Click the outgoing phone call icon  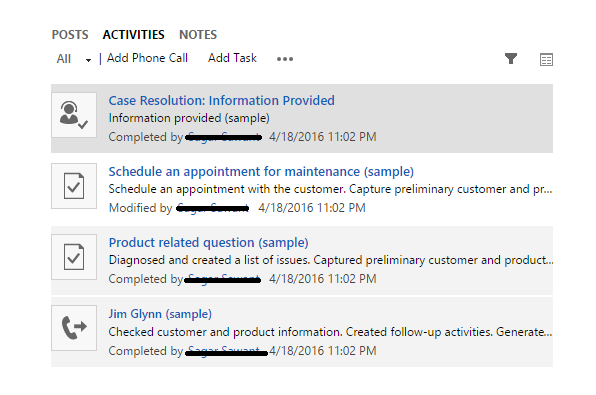(74, 328)
